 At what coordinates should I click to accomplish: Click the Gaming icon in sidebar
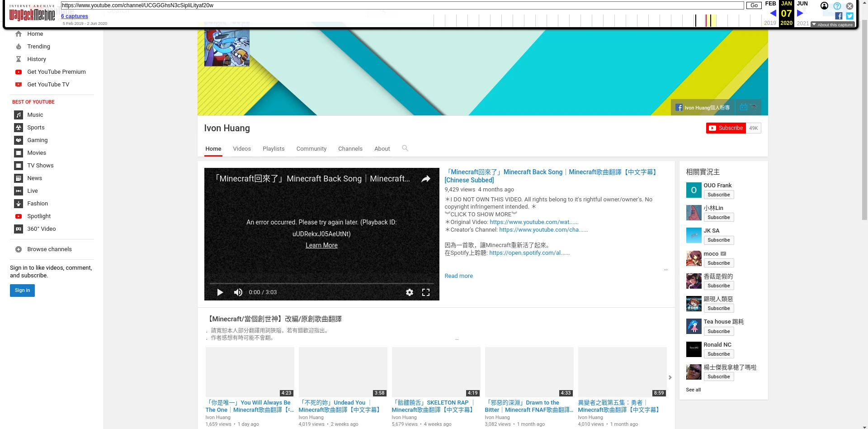click(x=19, y=140)
